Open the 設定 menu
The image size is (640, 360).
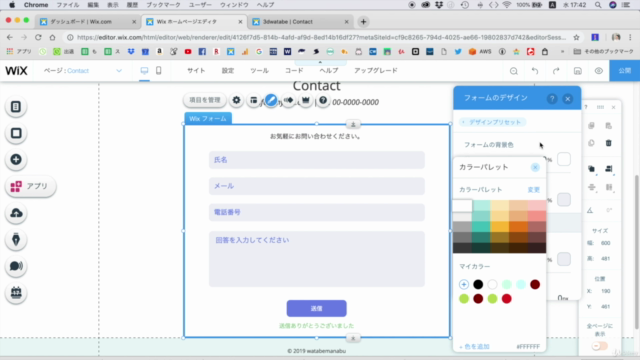(x=228, y=71)
